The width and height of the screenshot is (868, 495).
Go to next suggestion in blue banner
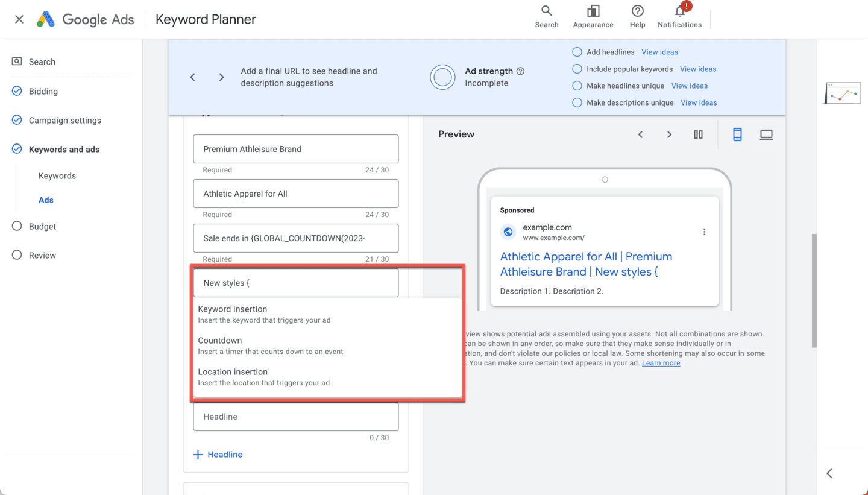click(x=222, y=77)
